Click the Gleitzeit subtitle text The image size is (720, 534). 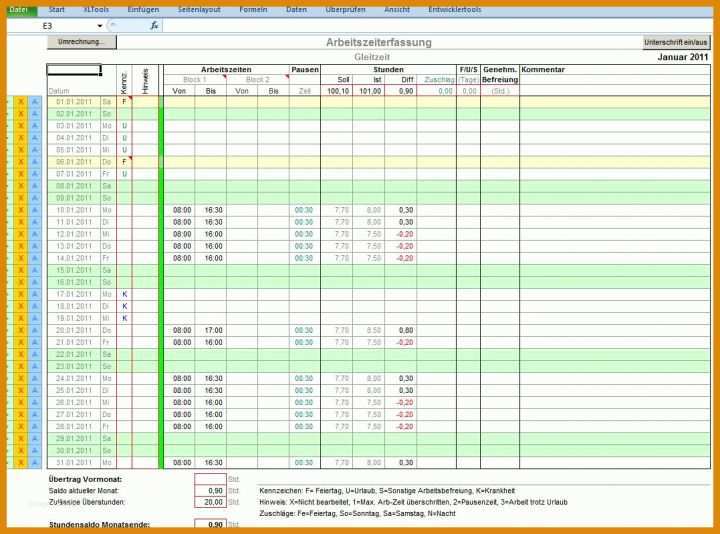point(372,57)
